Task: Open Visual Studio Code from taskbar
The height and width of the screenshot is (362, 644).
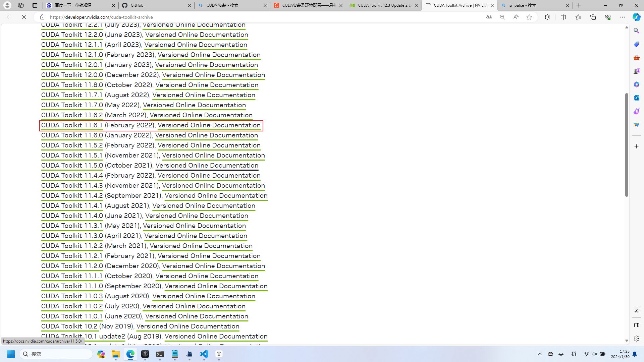Action: click(204, 354)
